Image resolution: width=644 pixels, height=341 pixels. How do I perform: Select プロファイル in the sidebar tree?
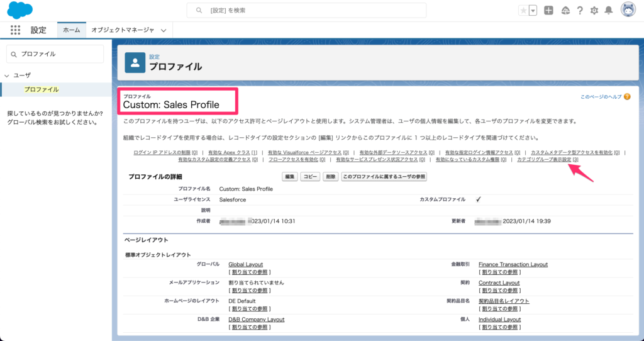pos(41,89)
